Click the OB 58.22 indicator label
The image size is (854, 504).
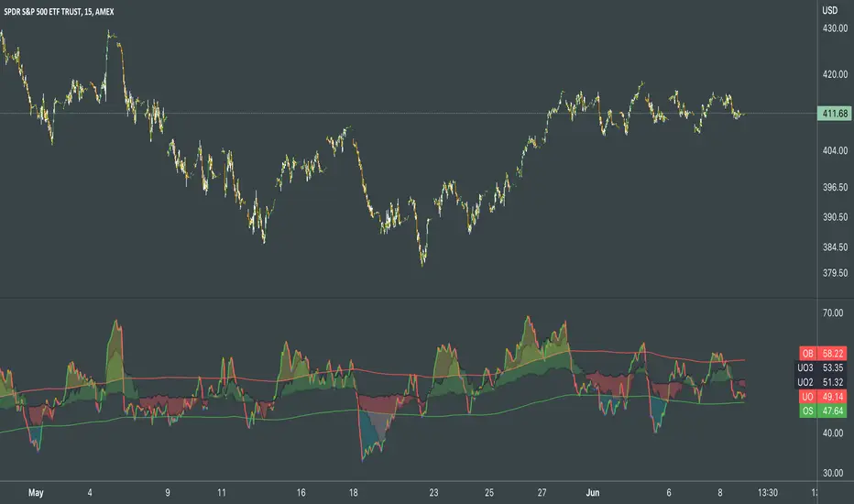823,353
